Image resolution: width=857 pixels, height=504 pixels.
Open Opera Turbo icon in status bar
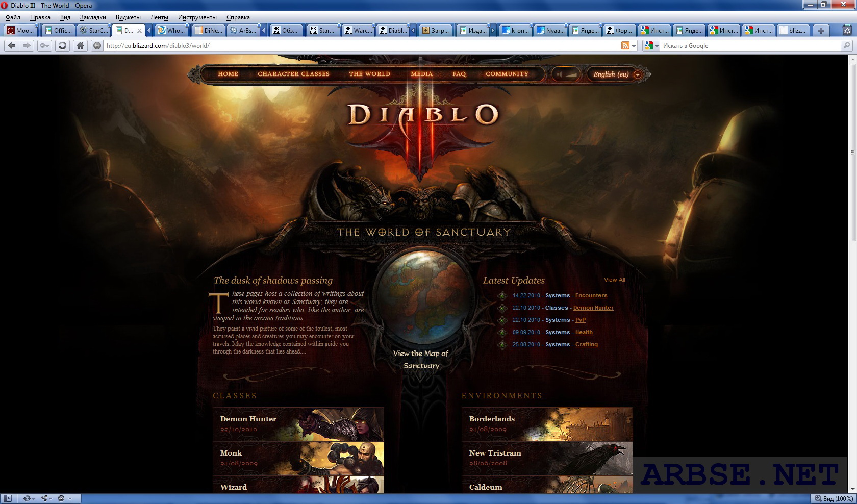tap(61, 498)
